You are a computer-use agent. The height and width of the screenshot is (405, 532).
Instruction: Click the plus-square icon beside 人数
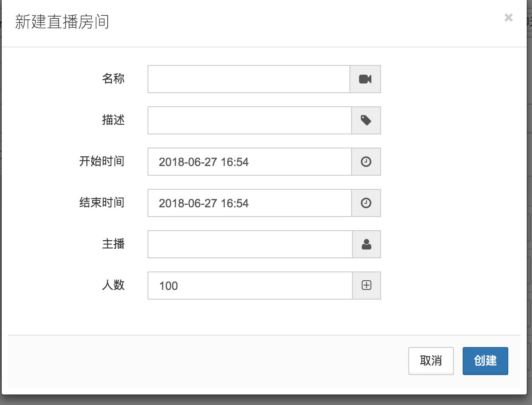(x=367, y=286)
